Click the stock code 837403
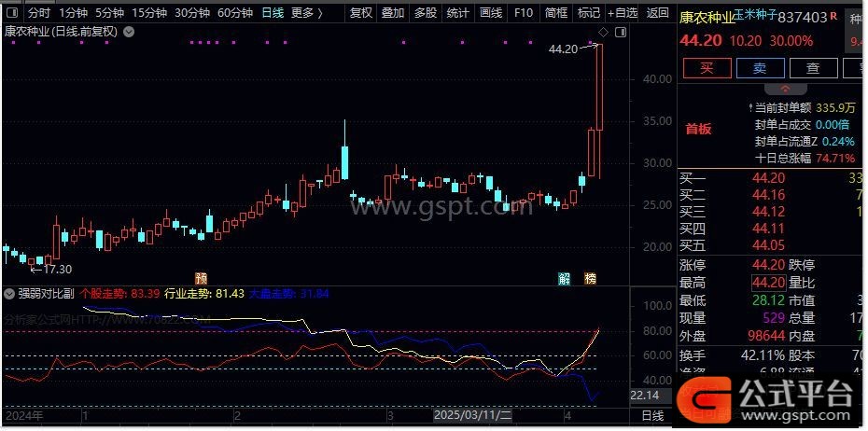 (x=803, y=18)
